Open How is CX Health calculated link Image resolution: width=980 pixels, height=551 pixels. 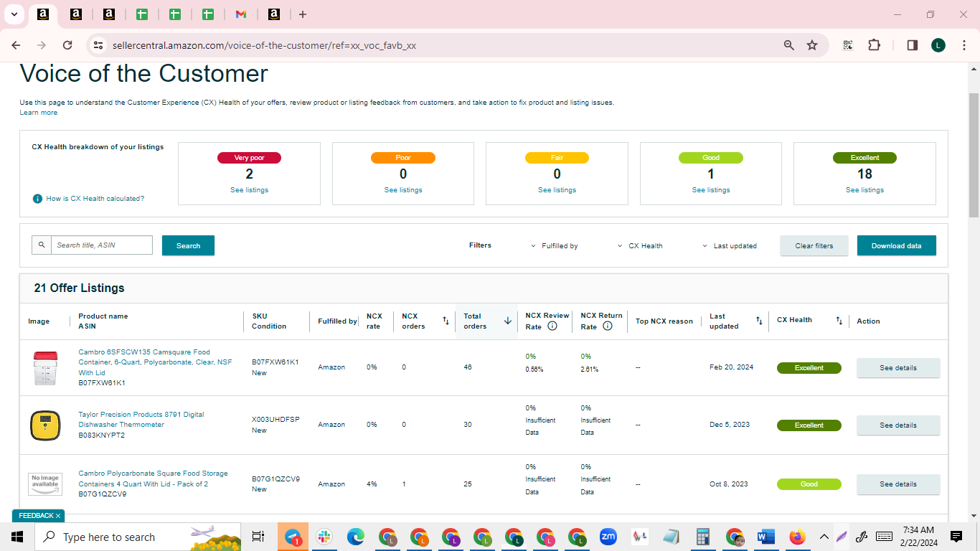tap(95, 199)
